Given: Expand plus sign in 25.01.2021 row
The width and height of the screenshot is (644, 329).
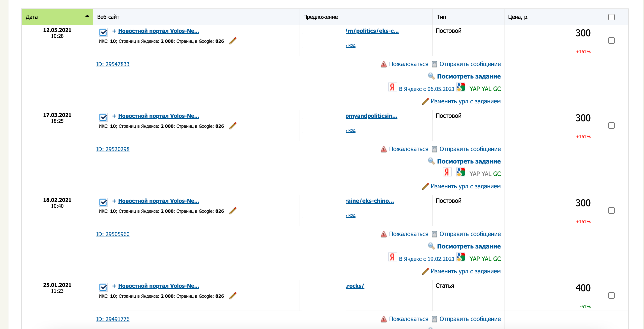Looking at the screenshot, I should pyautogui.click(x=114, y=286).
